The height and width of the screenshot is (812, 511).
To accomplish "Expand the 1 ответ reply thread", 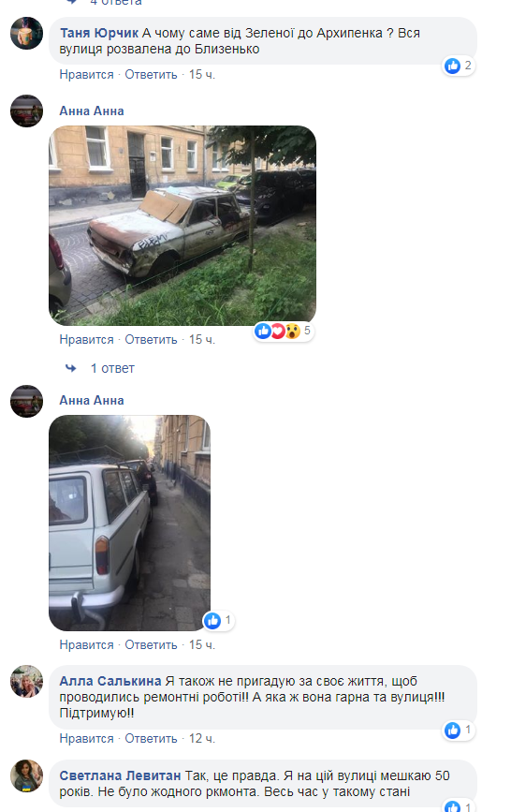I will [x=112, y=368].
